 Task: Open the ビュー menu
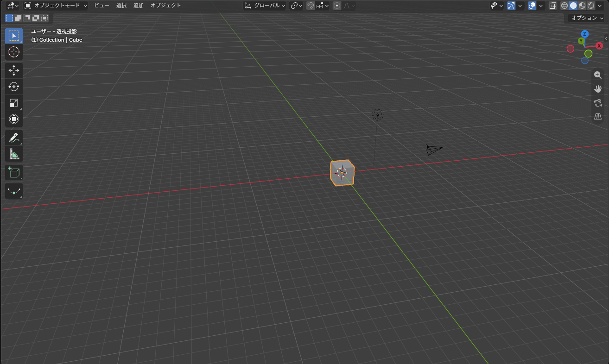102,6
